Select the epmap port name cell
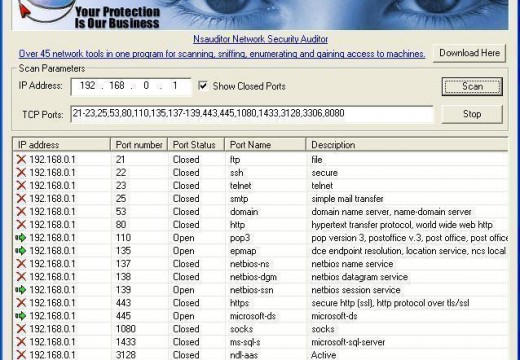 pos(243,251)
